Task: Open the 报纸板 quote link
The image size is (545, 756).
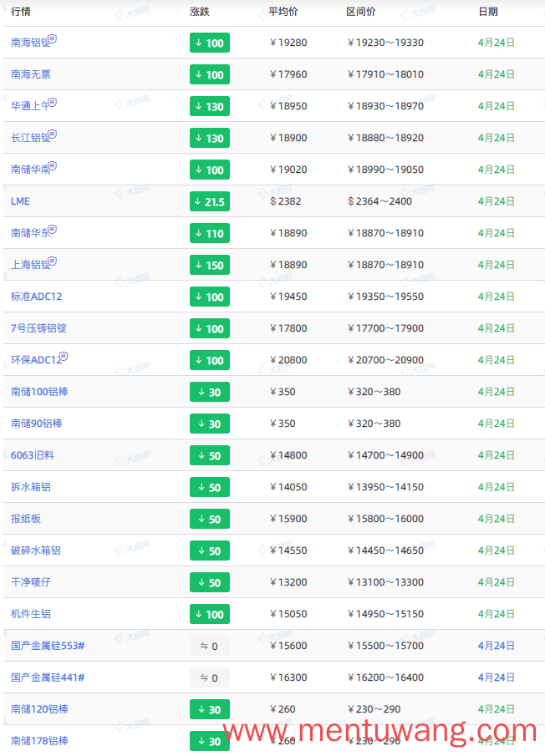Action: click(26, 519)
